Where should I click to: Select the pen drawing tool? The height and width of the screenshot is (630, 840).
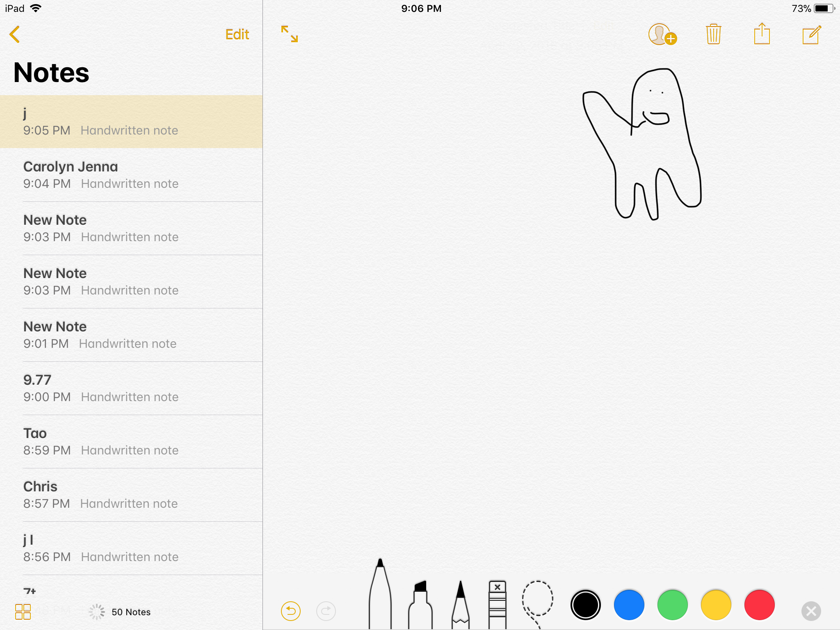point(380,597)
